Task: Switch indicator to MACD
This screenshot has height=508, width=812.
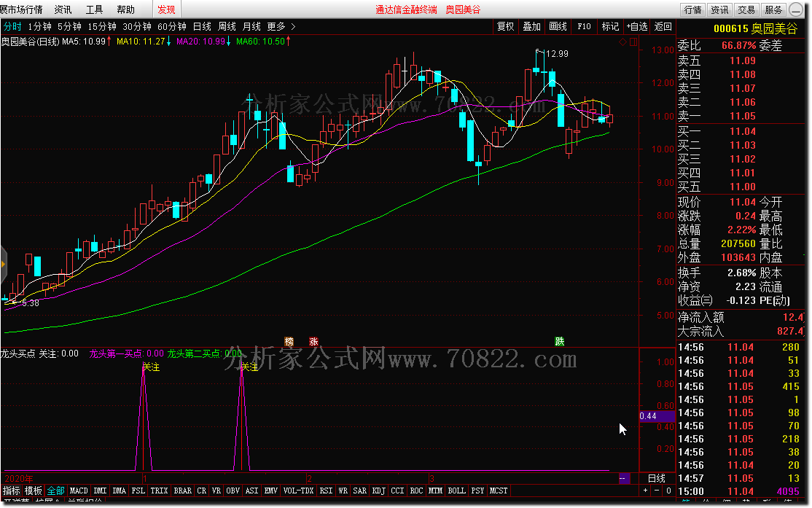Action: pos(79,491)
